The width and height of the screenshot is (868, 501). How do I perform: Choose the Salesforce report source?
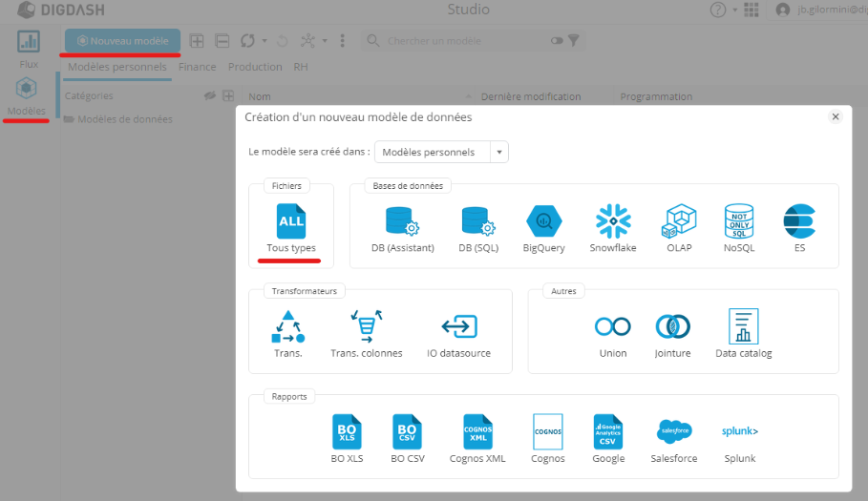(x=674, y=431)
